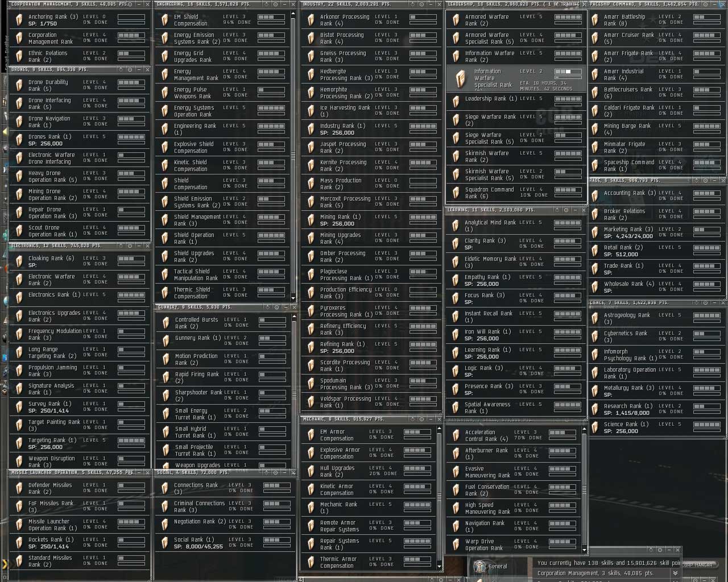Click the Corp Hangar button
The image size is (728, 582).
pyautogui.click(x=698, y=564)
